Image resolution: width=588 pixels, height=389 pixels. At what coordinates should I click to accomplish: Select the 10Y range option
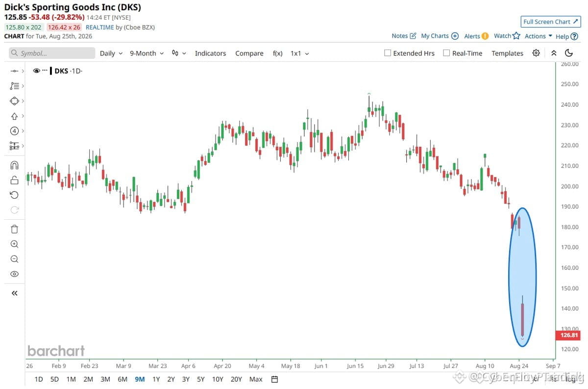[x=218, y=379]
